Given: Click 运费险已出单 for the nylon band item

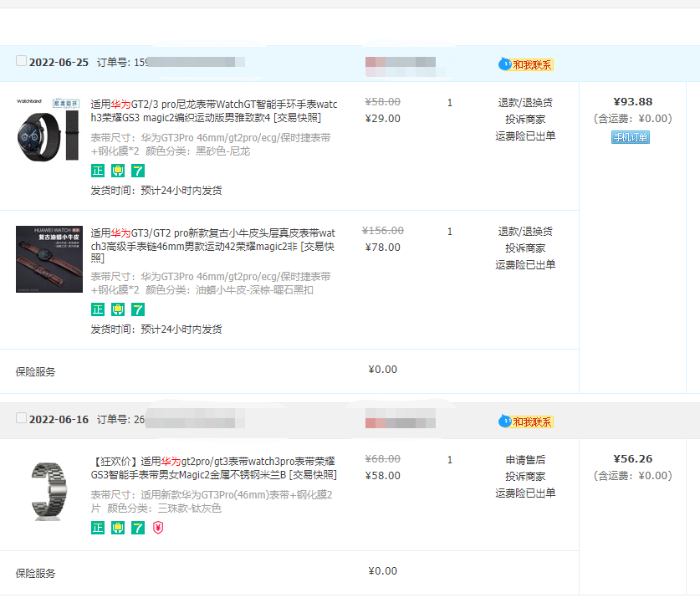Looking at the screenshot, I should click(x=525, y=135).
